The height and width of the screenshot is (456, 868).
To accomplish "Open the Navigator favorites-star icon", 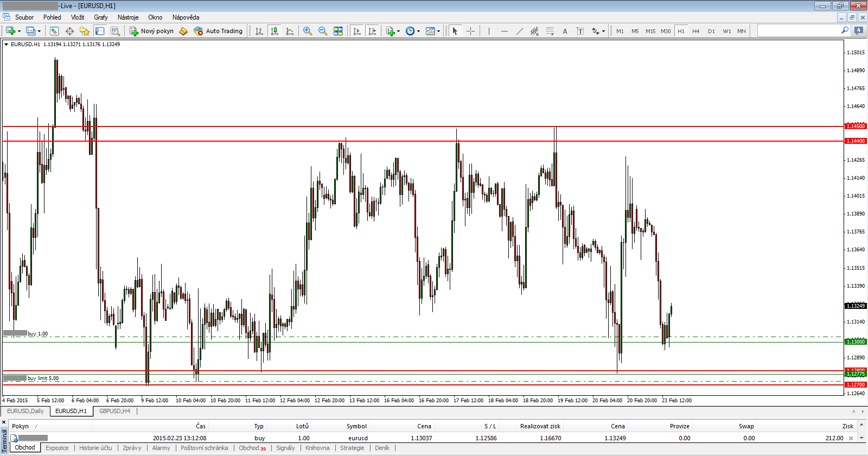I will point(85,31).
